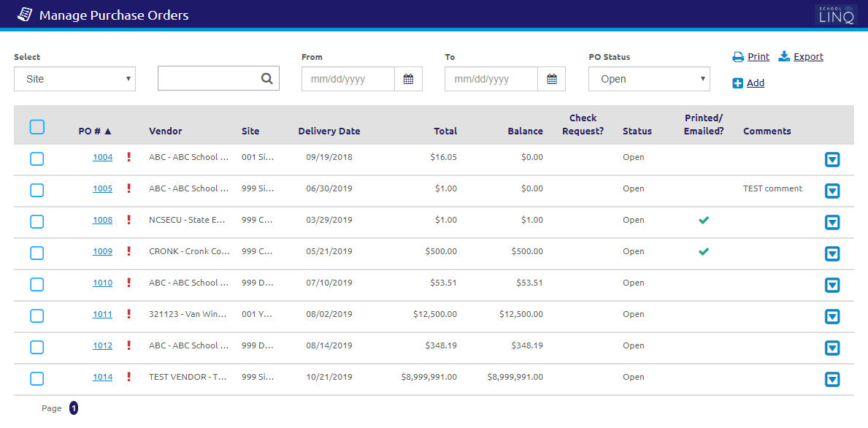Open the To date calendar picker
868x428 pixels.
coord(551,79)
